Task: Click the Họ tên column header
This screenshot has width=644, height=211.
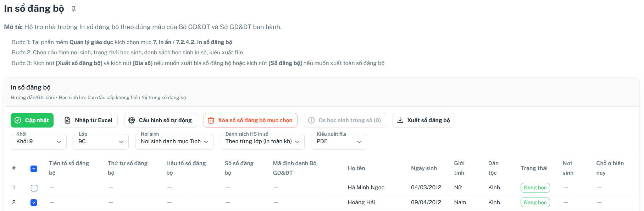Action: [x=356, y=168]
